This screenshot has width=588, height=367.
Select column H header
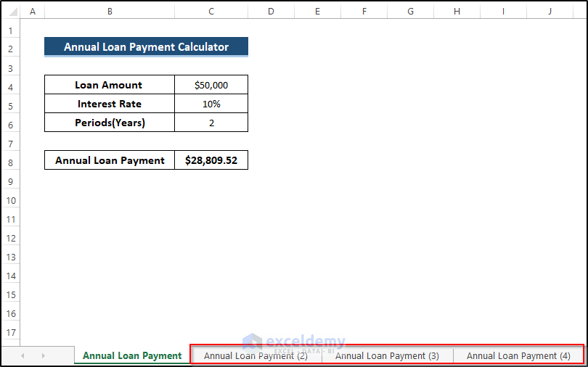point(457,12)
